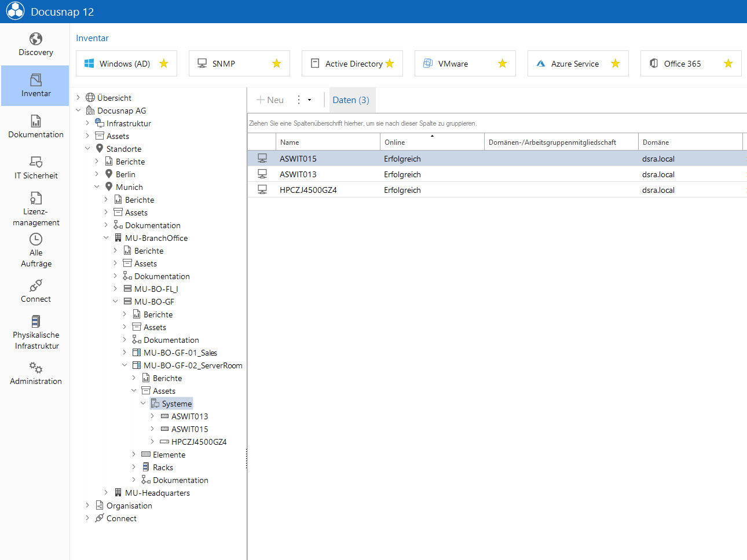Collapse the Docusnap AG tree node
Image resolution: width=747 pixels, height=560 pixels.
click(x=78, y=111)
